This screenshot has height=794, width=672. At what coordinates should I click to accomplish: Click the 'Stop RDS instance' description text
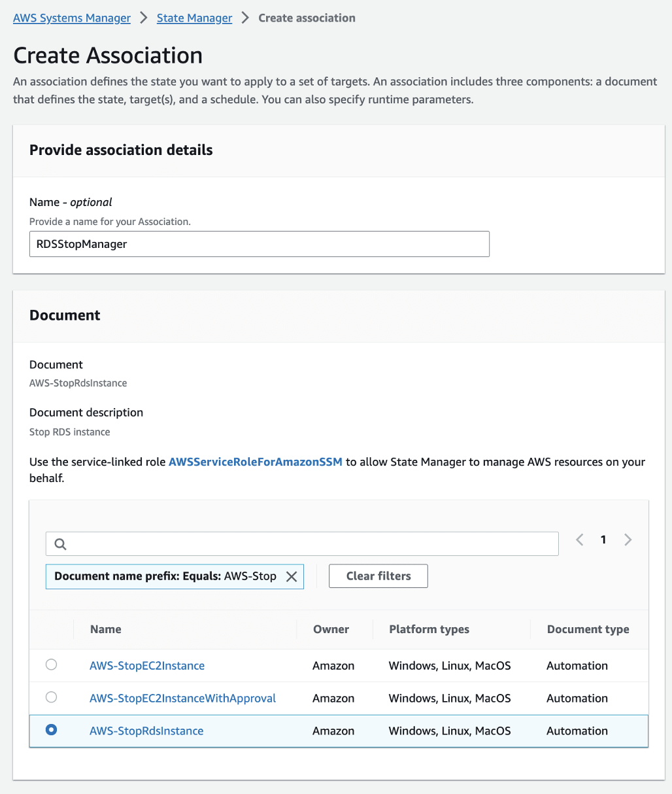(x=70, y=432)
